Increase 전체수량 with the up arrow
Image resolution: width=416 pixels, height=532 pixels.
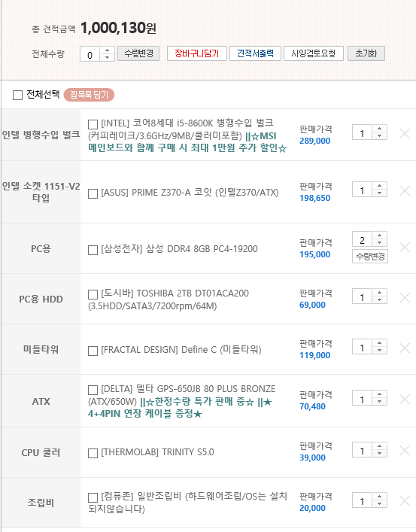(x=108, y=50)
